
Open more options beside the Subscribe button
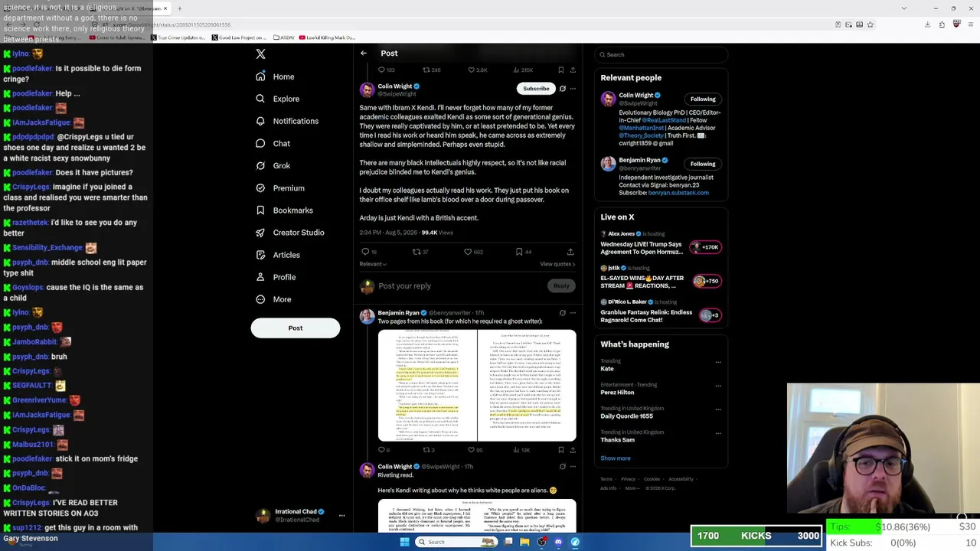[x=573, y=89]
